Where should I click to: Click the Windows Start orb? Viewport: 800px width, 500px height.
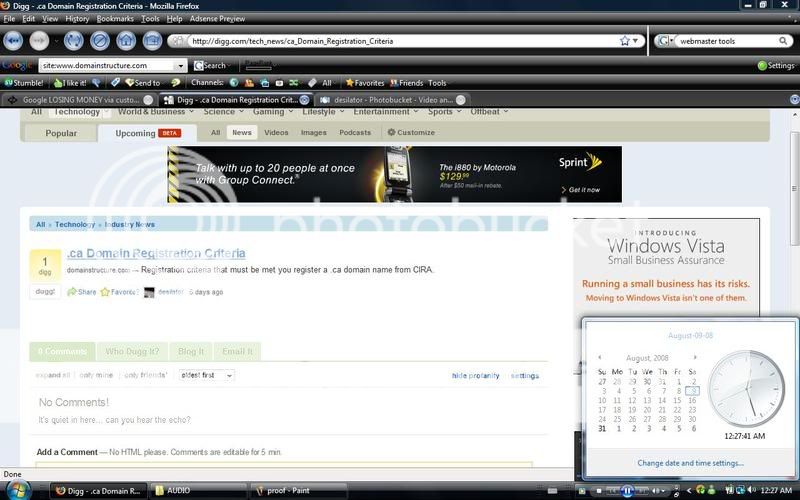click(x=16, y=490)
